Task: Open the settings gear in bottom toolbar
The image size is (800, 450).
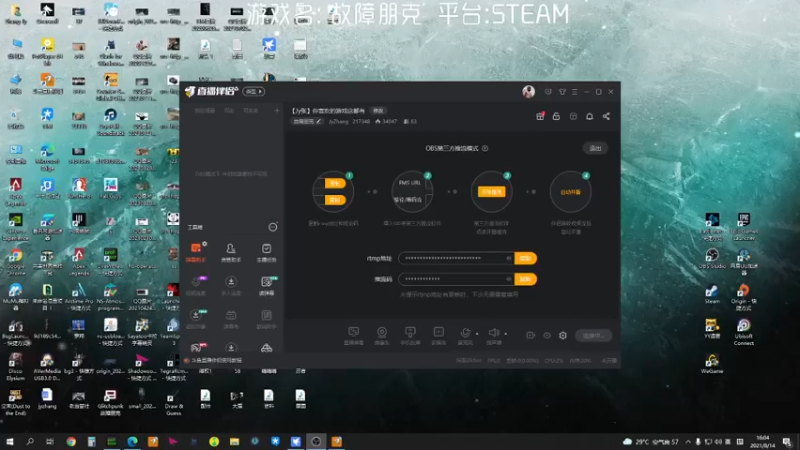Action: coord(563,335)
